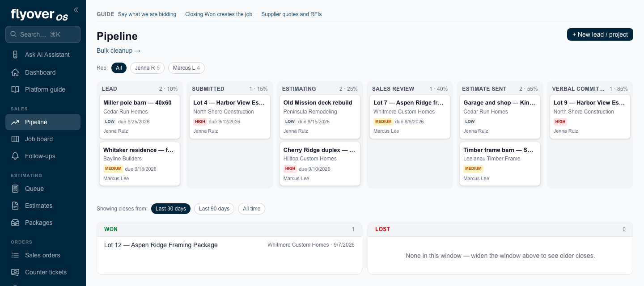The width and height of the screenshot is (644, 286).
Task: Open the Job board section
Action: (43, 139)
